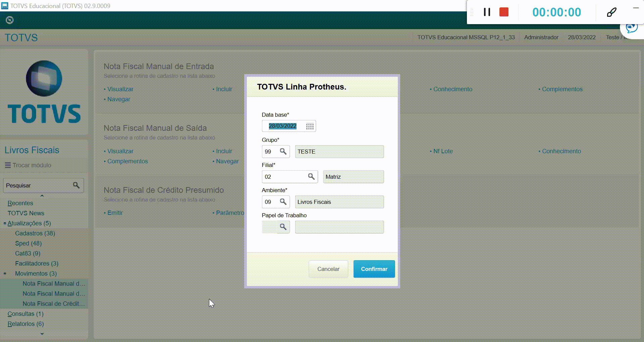Image resolution: width=644 pixels, height=342 pixels.
Task: Click Navegar under Nota Fiscal Manual de Entrada
Action: click(119, 99)
